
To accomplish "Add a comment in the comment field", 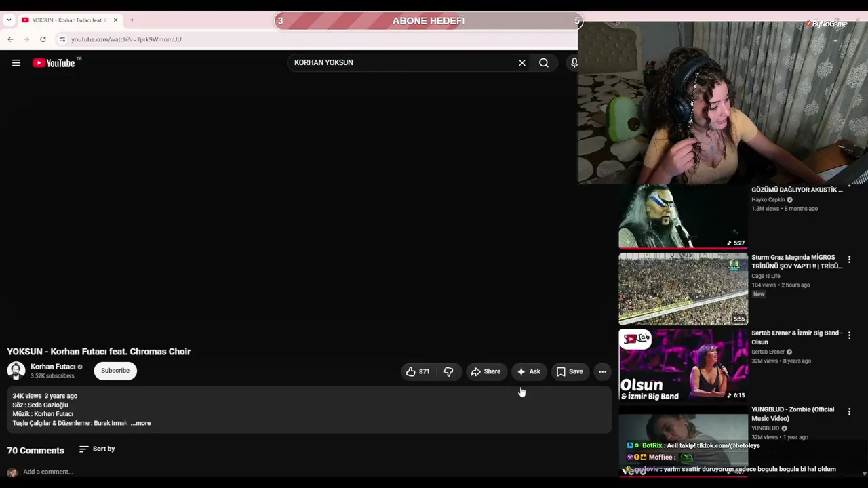I will 47,472.
